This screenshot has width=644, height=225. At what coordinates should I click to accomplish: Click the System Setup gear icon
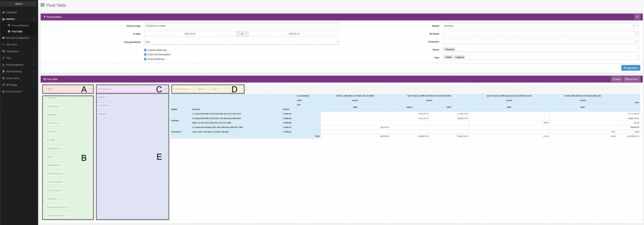[x=4, y=78]
